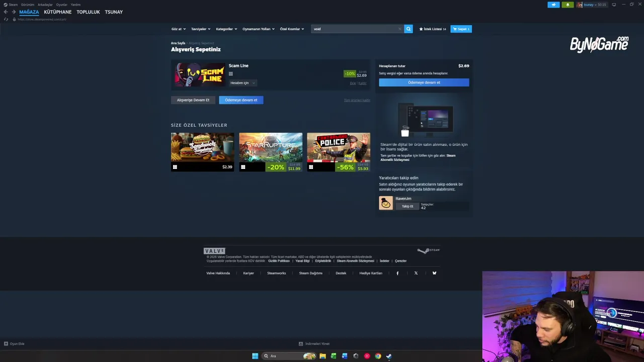Click the magnifier search button beside 'void'
Screen dimensions: 644x362
coord(409,29)
